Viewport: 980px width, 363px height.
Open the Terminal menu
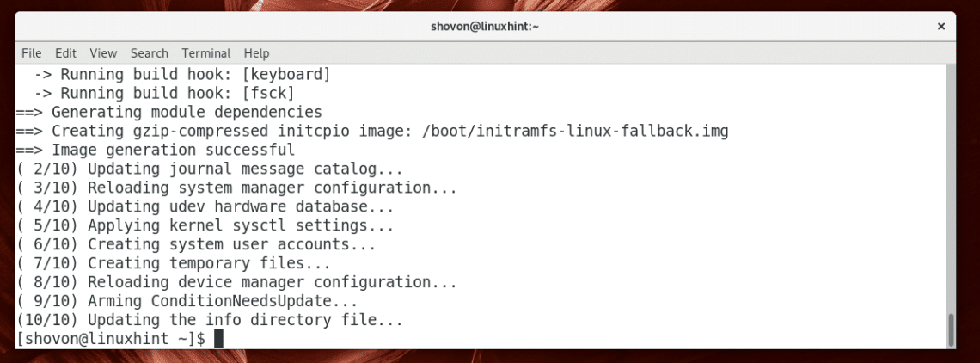[x=206, y=53]
